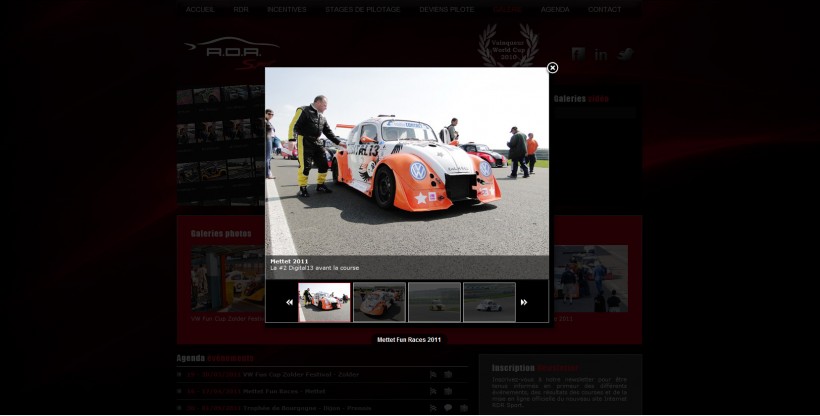Open the Facebook social icon
Screen dimensions: 820x416
578,54
